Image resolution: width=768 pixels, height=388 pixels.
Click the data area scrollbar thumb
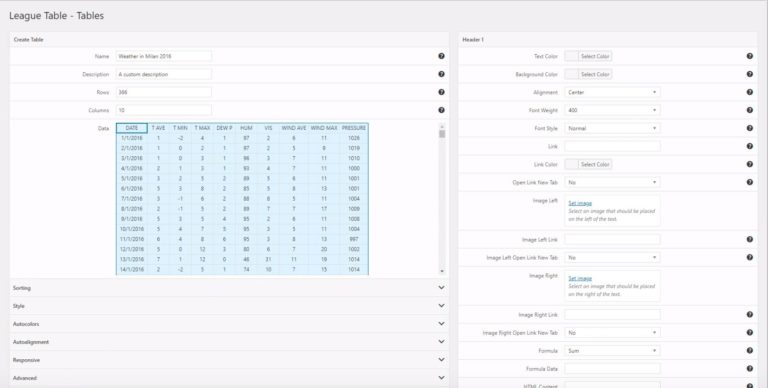click(x=442, y=134)
